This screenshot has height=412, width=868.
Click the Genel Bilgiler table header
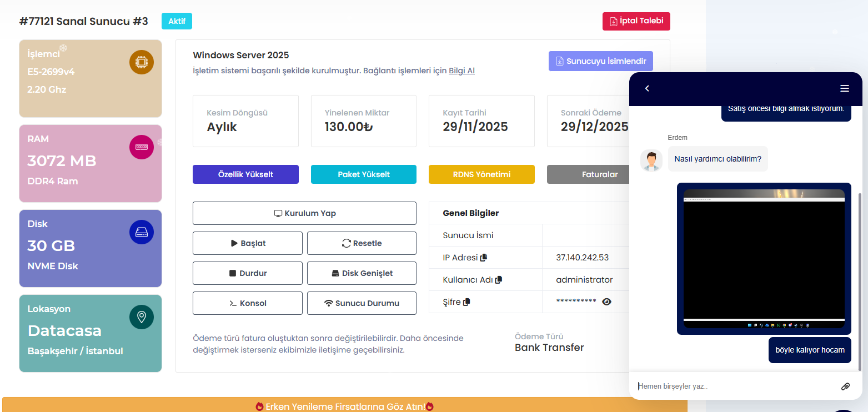[x=471, y=213]
